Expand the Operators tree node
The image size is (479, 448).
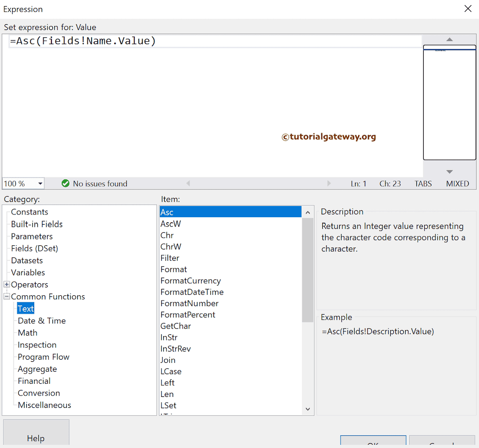[6, 284]
